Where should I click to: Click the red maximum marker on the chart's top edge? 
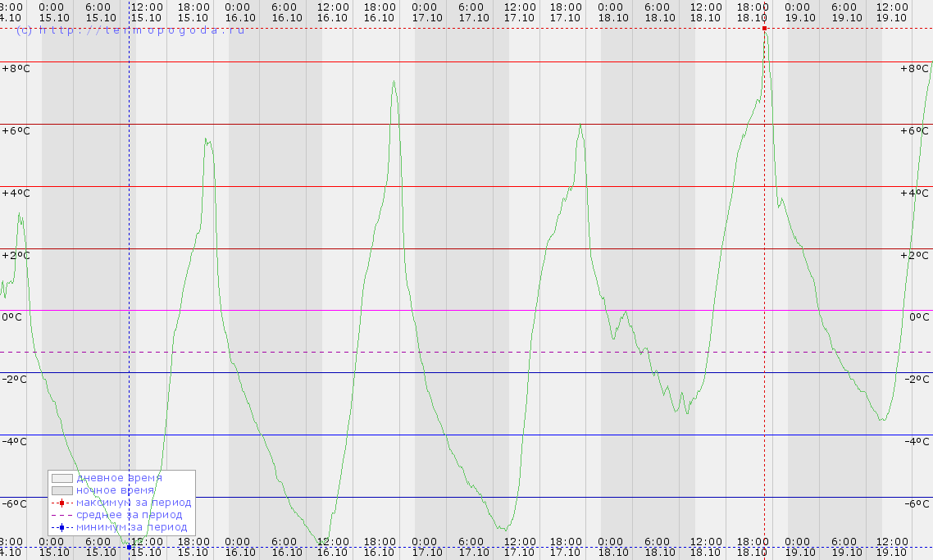(x=764, y=29)
